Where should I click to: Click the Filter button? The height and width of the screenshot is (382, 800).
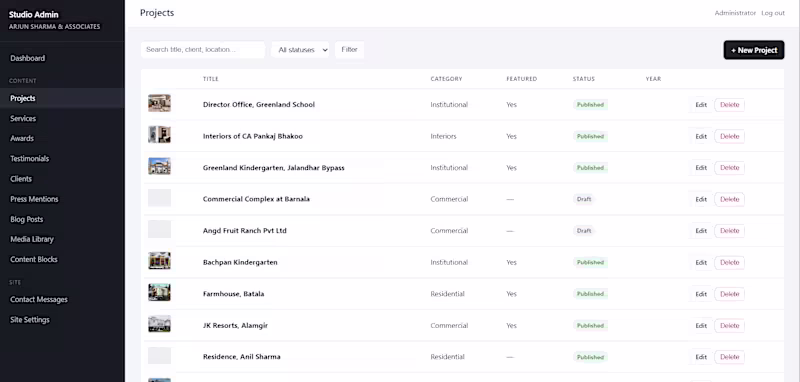(349, 49)
